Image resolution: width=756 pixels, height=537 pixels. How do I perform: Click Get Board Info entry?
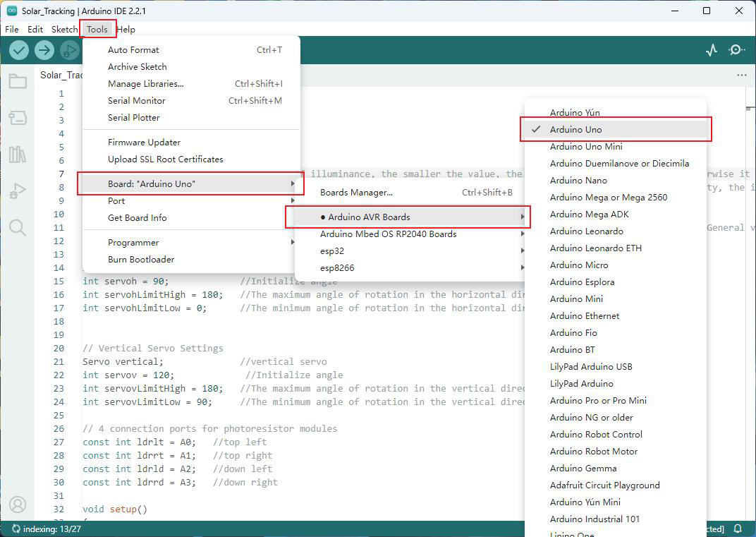(191, 217)
